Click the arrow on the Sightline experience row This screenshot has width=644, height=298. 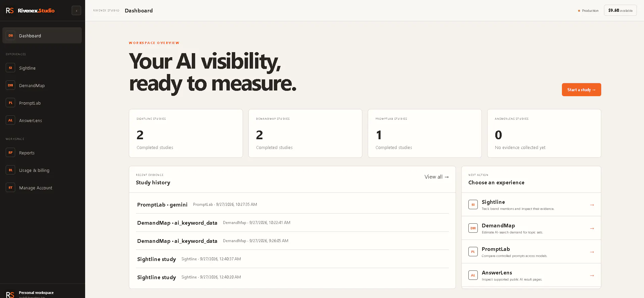pyautogui.click(x=592, y=205)
